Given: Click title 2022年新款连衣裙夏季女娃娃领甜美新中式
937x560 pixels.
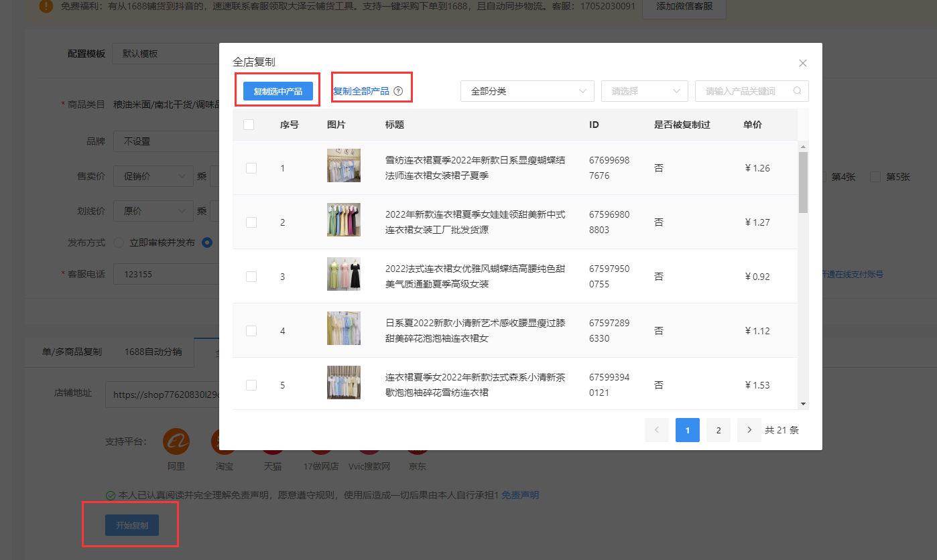Looking at the screenshot, I should pos(475,222).
